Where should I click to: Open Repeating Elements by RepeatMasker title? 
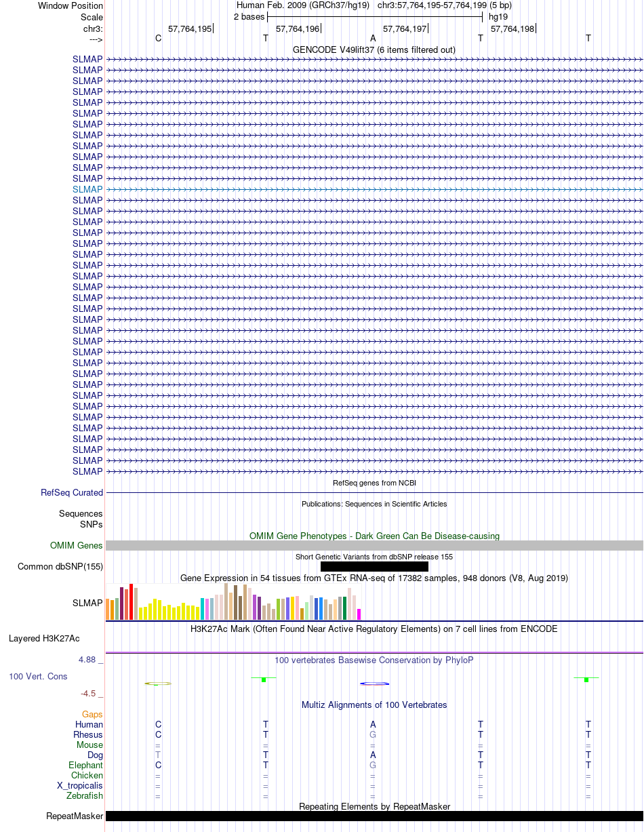point(374,806)
